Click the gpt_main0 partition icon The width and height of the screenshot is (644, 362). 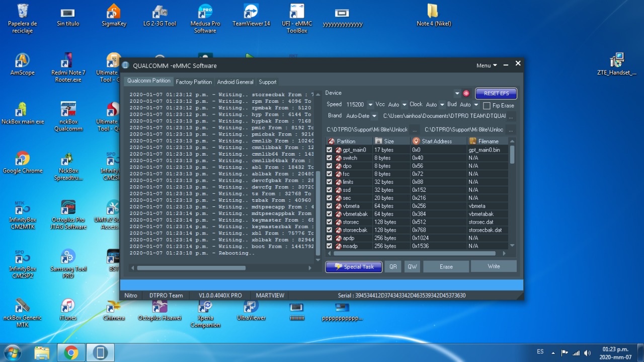tap(339, 150)
